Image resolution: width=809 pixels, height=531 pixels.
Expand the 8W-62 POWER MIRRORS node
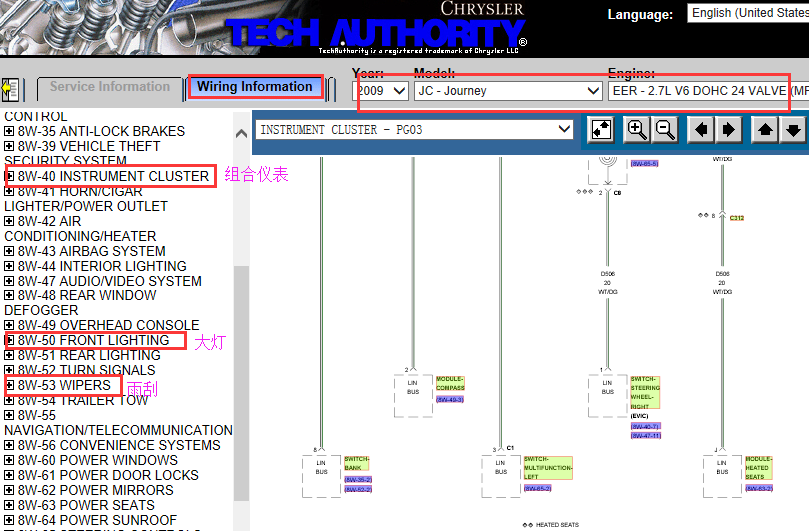pyautogui.click(x=9, y=490)
